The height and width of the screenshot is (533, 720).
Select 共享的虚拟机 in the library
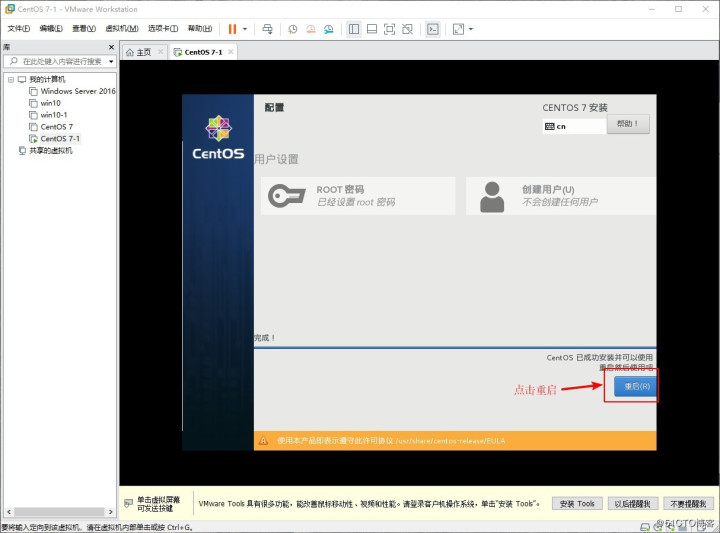pyautogui.click(x=45, y=151)
